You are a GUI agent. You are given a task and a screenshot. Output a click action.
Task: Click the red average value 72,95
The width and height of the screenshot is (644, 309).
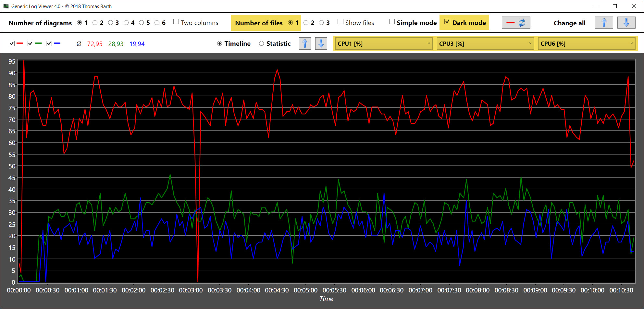tap(95, 44)
